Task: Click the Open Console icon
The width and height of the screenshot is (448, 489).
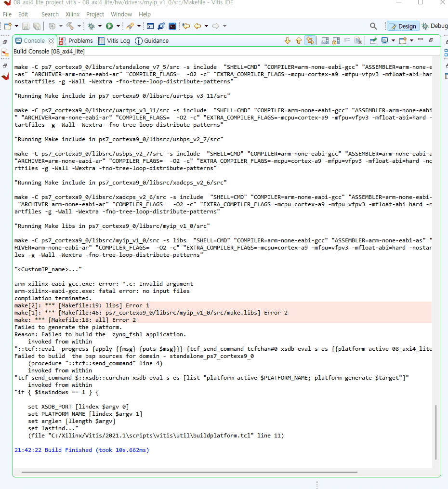Action: [x=403, y=40]
